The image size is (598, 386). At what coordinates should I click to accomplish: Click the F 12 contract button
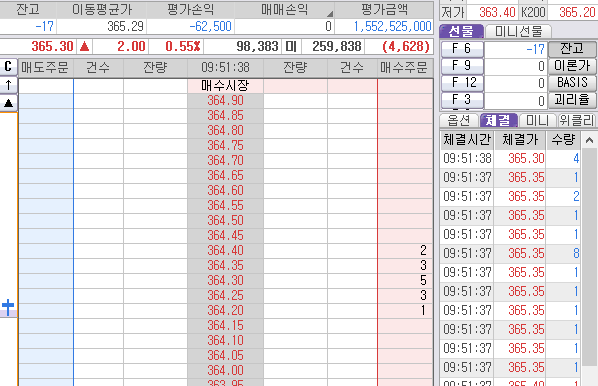coord(462,83)
